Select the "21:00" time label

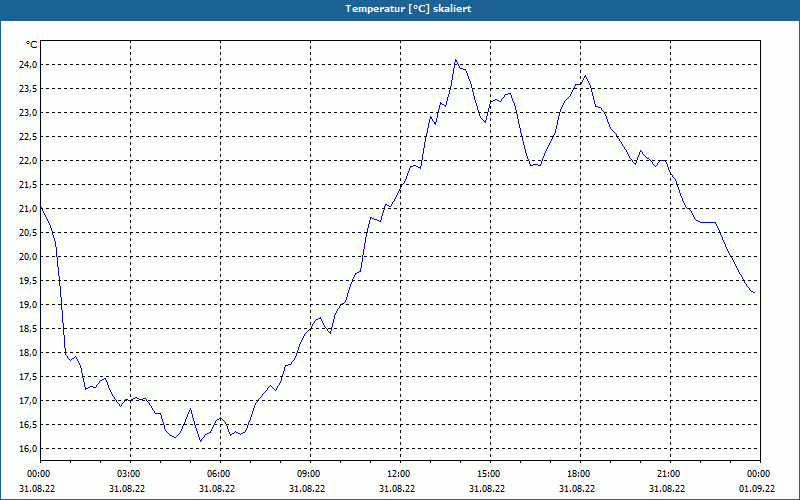(670, 474)
